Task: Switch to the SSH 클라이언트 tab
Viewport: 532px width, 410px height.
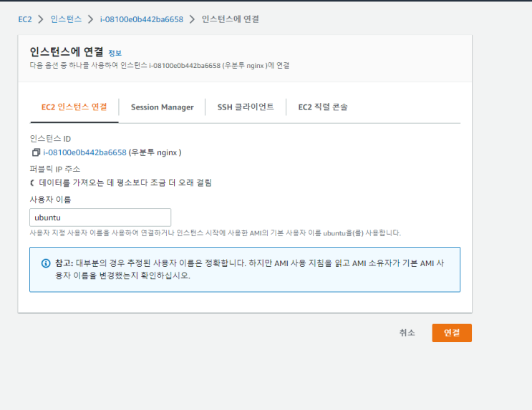Action: click(x=246, y=107)
